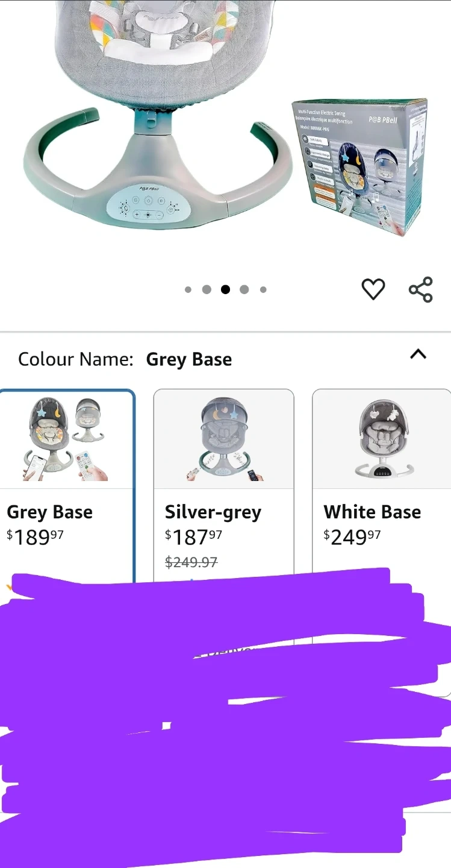The width and height of the screenshot is (451, 868).
Task: Collapse the Colour Name section chevron
Action: [x=418, y=354]
